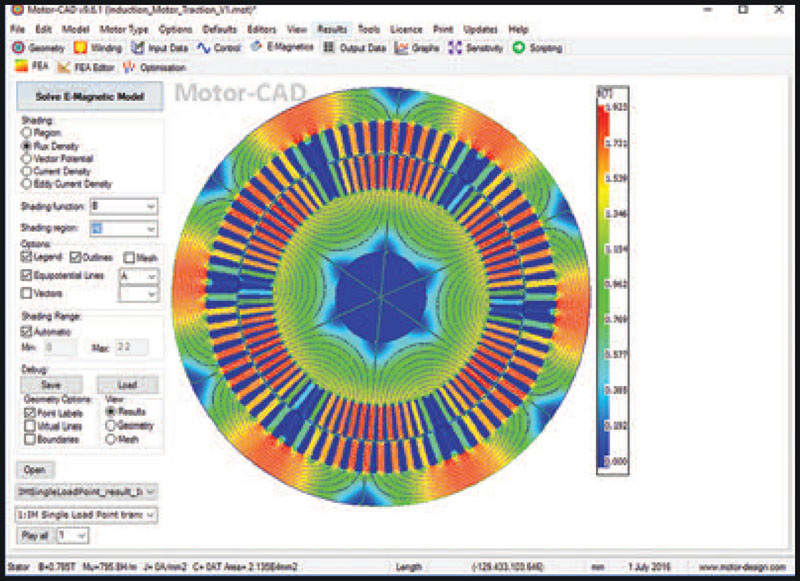Image resolution: width=800 pixels, height=581 pixels.
Task: Open the Help menu
Action: (x=518, y=29)
